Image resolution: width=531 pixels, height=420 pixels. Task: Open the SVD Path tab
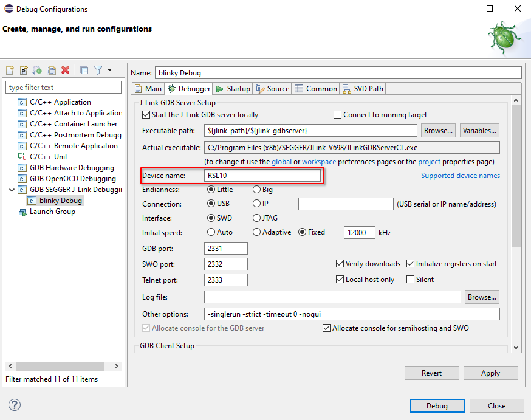[x=362, y=88]
